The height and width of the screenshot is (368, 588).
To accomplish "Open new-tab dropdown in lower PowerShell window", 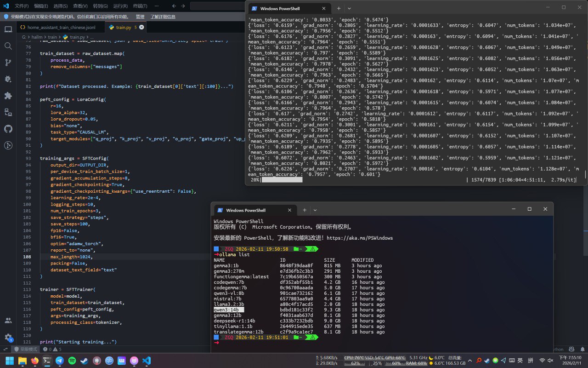I will pos(315,210).
